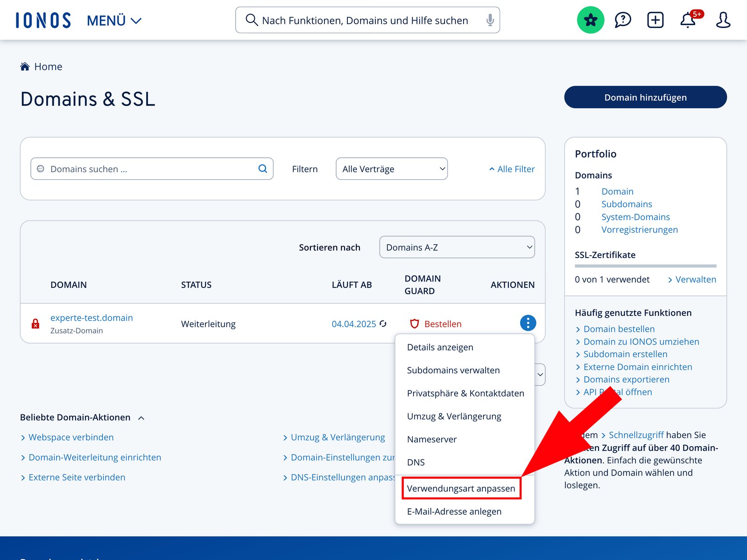The height and width of the screenshot is (560, 747).
Task: Open the three-dot Aktionen menu
Action: tap(528, 322)
